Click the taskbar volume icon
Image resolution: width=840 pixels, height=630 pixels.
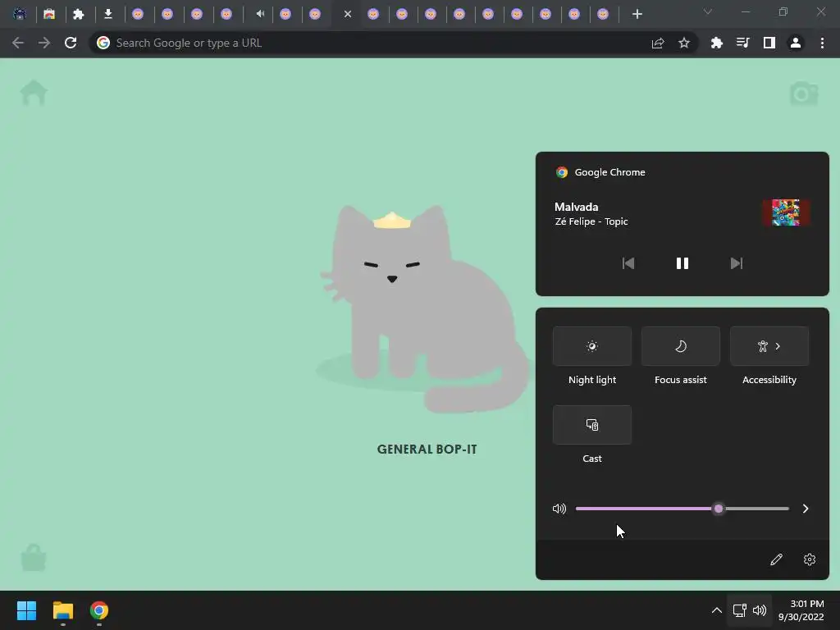(760, 610)
